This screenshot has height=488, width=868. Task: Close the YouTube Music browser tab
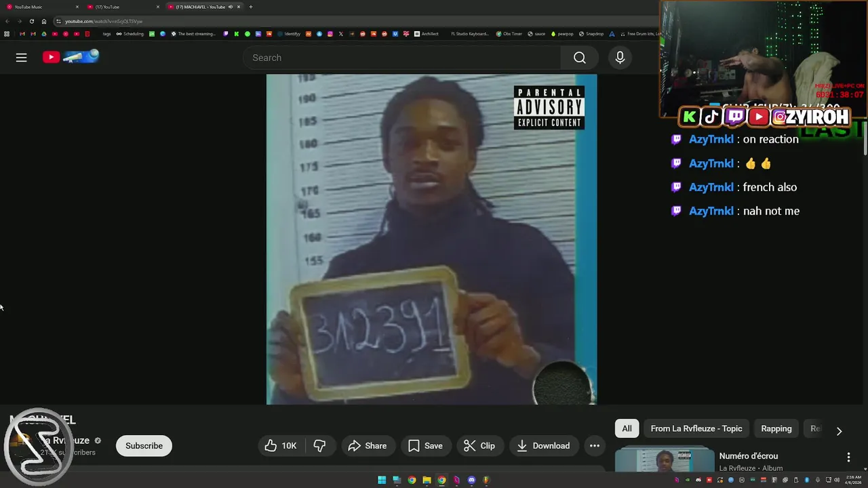[77, 7]
